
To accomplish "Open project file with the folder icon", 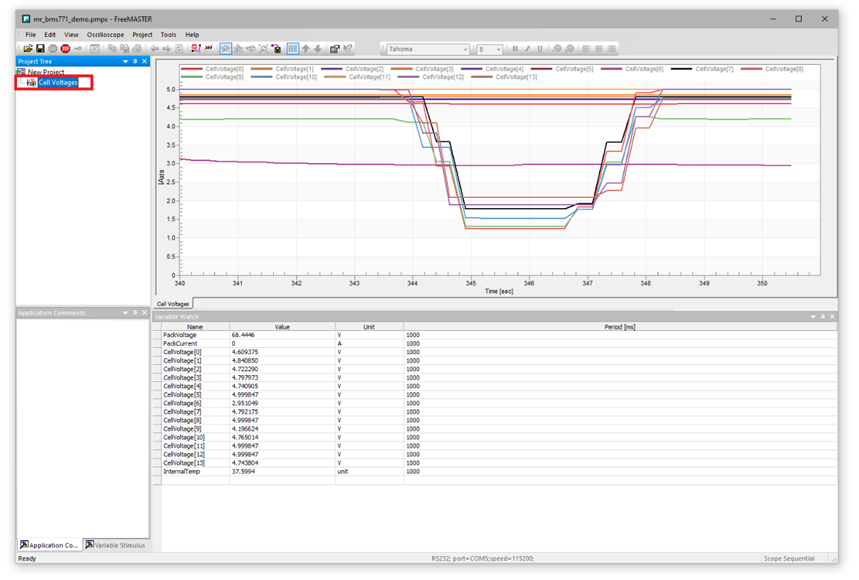I will point(28,49).
